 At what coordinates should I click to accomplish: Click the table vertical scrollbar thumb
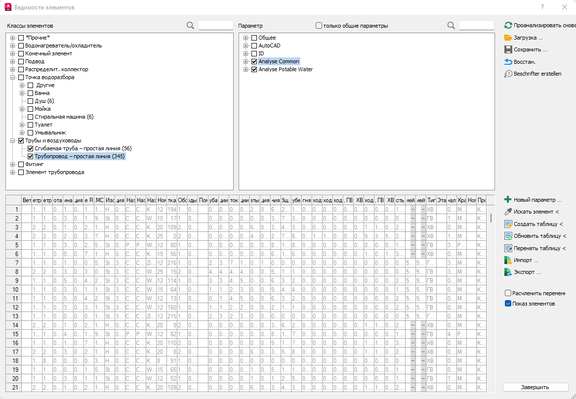point(491,218)
